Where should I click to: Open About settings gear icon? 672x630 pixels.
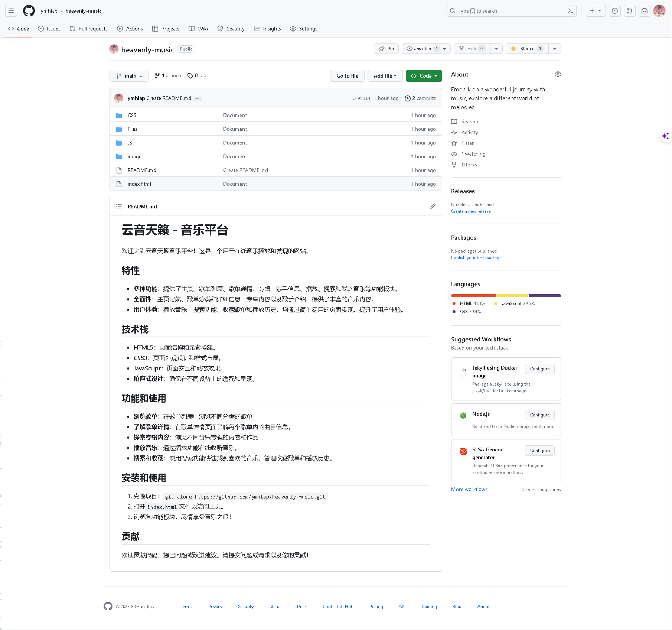pos(558,74)
